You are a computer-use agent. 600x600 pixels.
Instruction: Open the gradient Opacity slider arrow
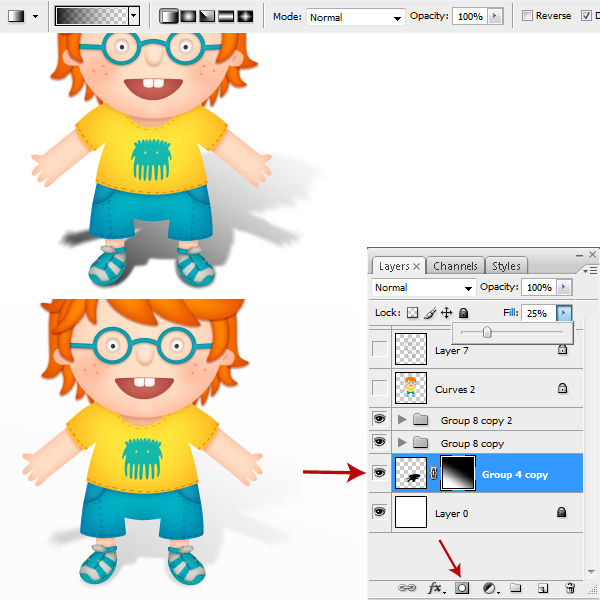(495, 16)
